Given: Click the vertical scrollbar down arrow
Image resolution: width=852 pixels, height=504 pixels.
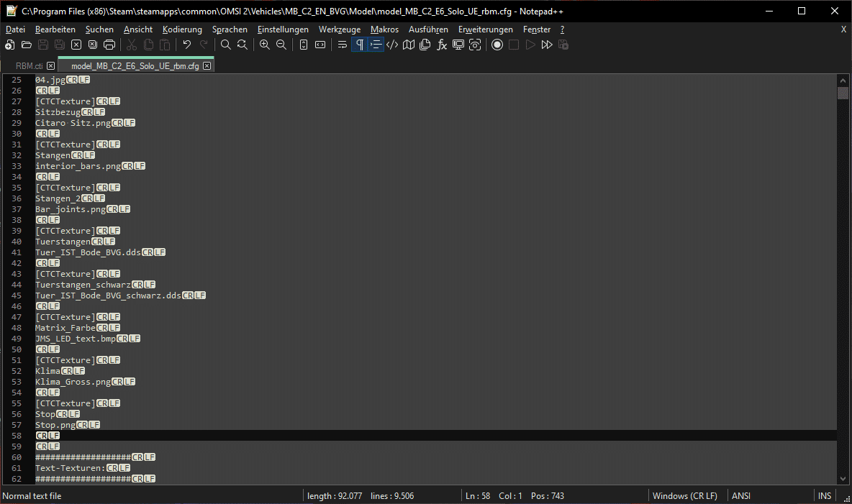Looking at the screenshot, I should pyautogui.click(x=843, y=479).
